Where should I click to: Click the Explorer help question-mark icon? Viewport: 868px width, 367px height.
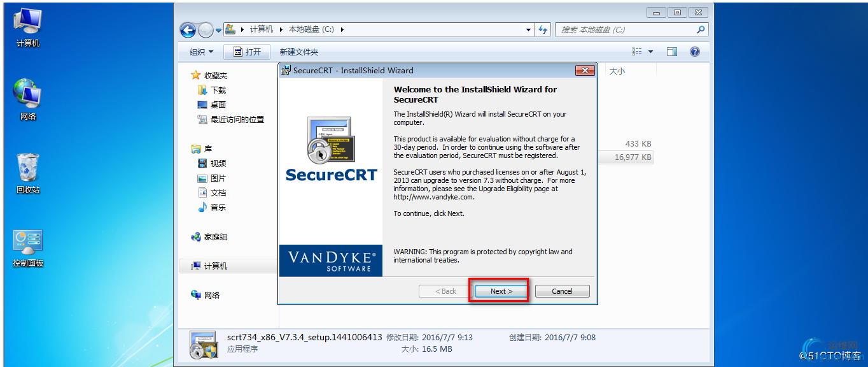click(x=695, y=52)
